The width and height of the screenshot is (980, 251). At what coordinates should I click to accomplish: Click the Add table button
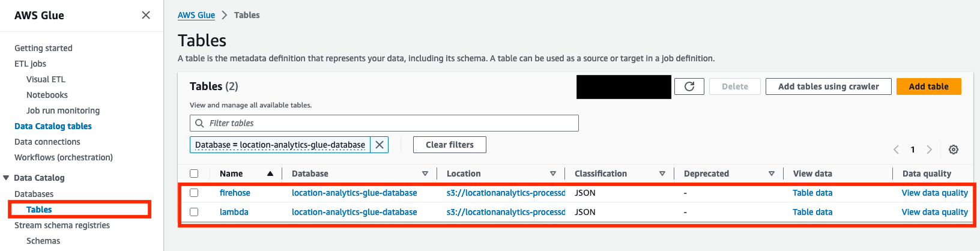pyautogui.click(x=928, y=86)
